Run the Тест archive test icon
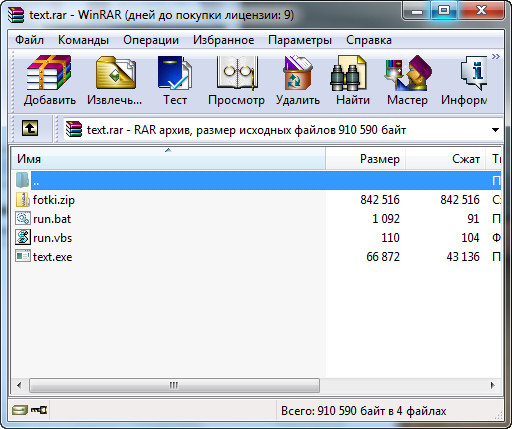 (x=175, y=73)
